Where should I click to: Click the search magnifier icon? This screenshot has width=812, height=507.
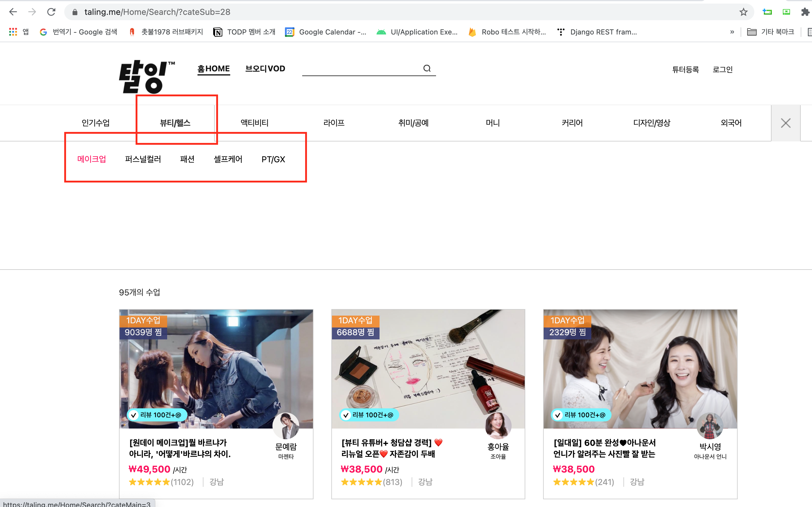[x=427, y=68]
